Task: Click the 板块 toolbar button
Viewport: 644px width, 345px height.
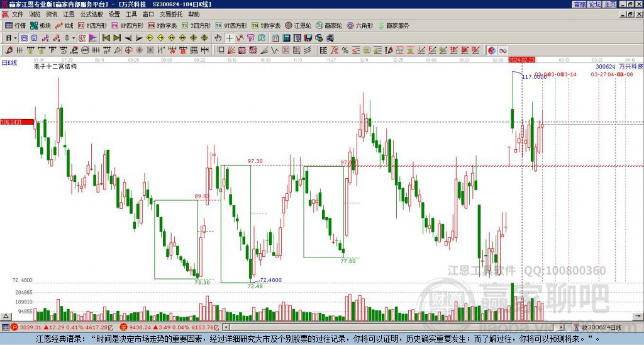Action: click(x=41, y=25)
